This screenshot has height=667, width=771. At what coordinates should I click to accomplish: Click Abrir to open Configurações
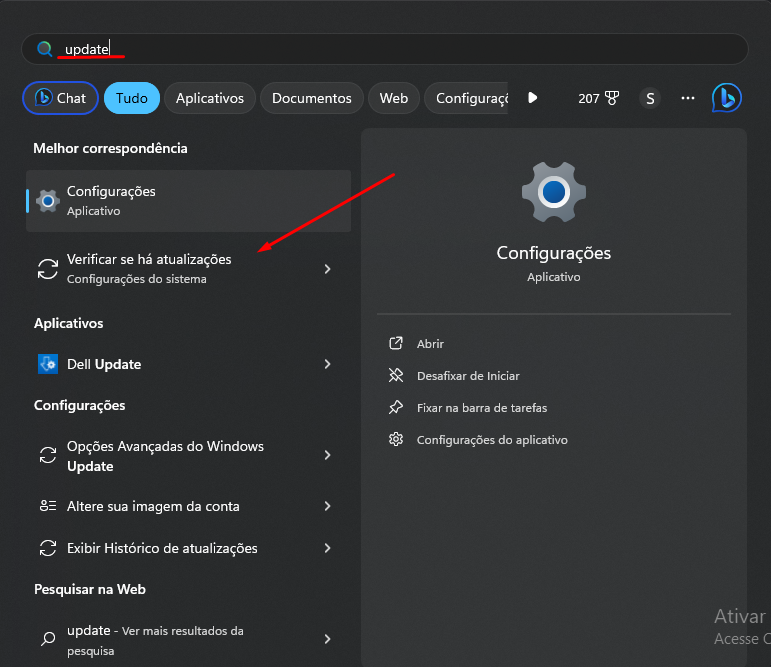point(430,343)
